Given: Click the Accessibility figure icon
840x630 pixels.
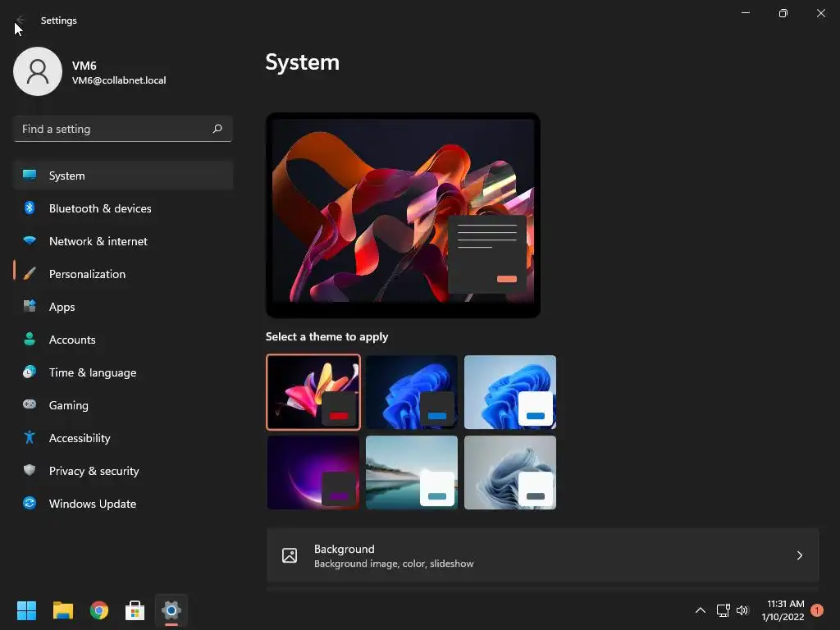Looking at the screenshot, I should 30,438.
